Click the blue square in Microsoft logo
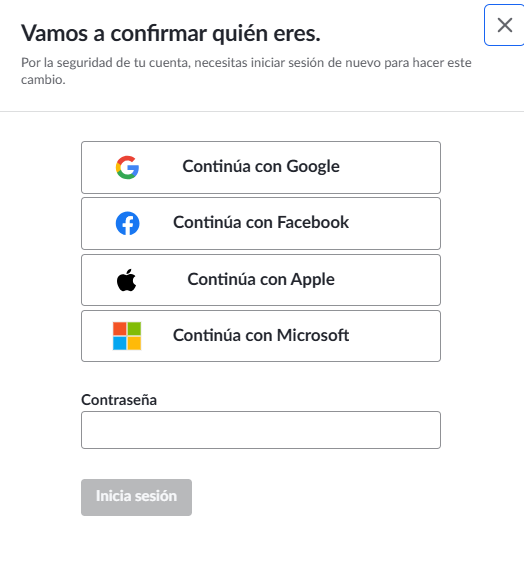The height and width of the screenshot is (574, 524). 120,343
